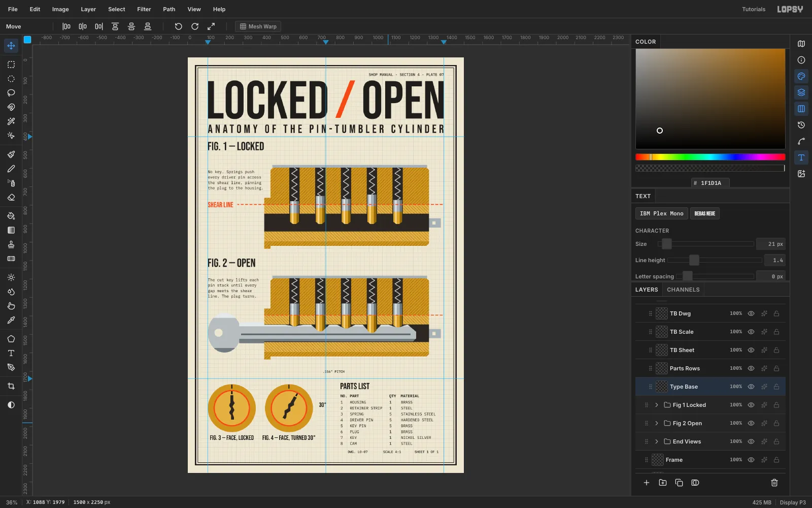Align right edges of the selection
Screen dimensions: 812x508
99,26
